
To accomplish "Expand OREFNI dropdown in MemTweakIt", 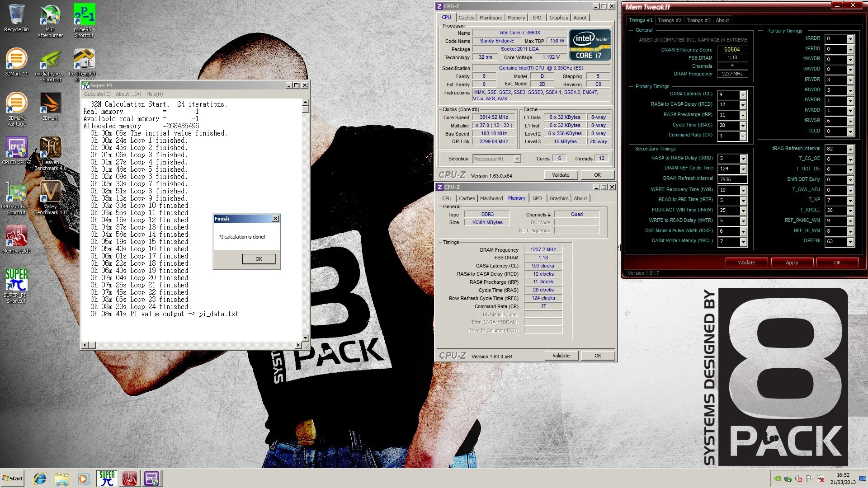I will click(x=850, y=242).
